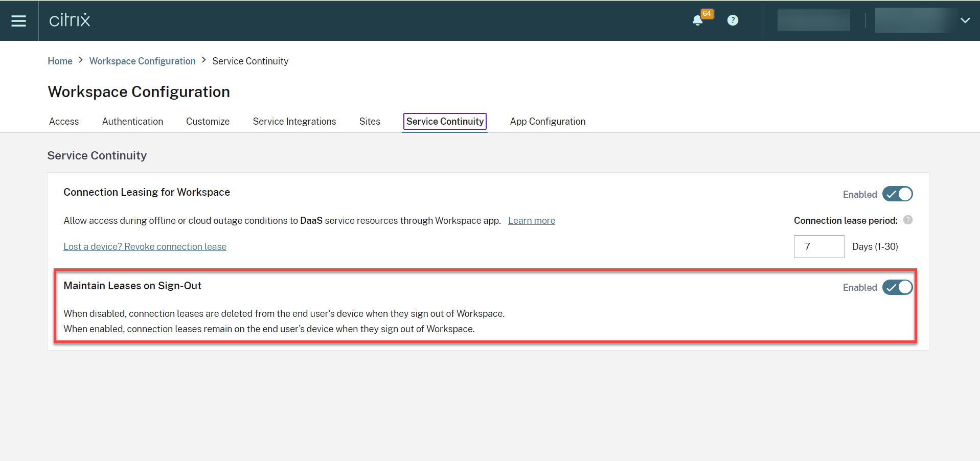This screenshot has height=461, width=980.
Task: Expand the account dropdown chevron
Action: [x=965, y=20]
